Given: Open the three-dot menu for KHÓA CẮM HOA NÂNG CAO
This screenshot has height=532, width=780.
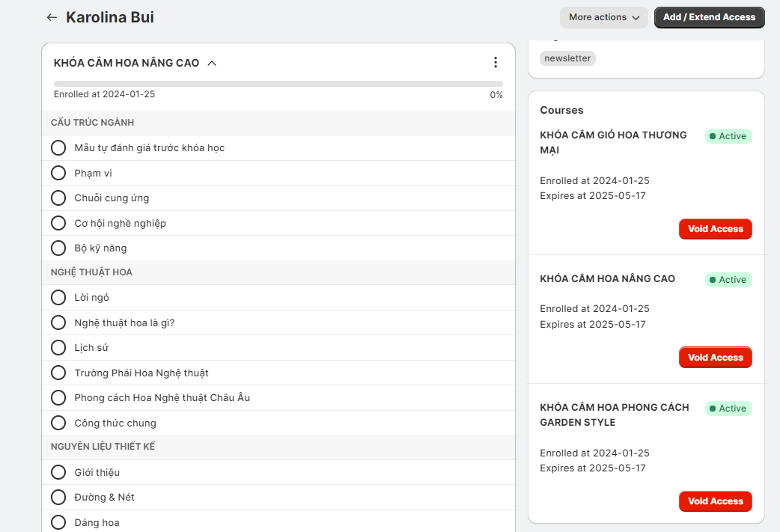Looking at the screenshot, I should [x=495, y=63].
